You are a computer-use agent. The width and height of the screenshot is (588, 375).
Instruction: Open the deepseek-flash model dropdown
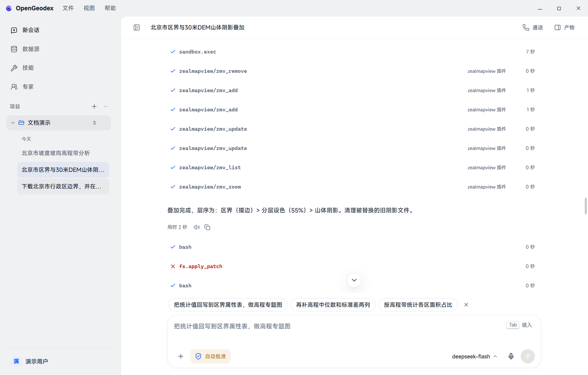point(474,356)
